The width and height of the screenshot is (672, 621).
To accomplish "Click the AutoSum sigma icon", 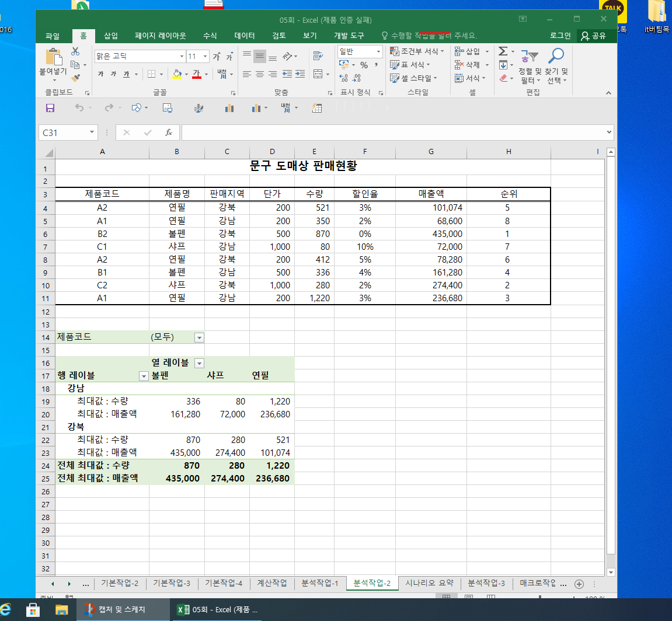I will point(503,51).
